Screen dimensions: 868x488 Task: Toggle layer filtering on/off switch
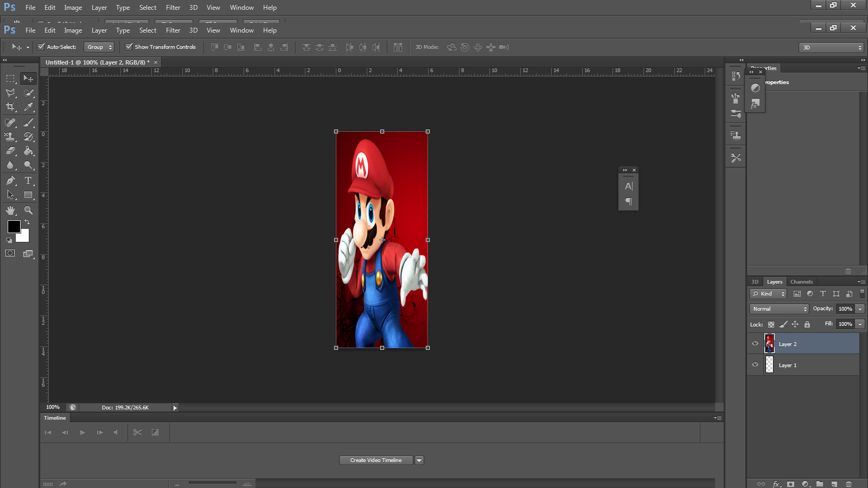click(x=862, y=293)
